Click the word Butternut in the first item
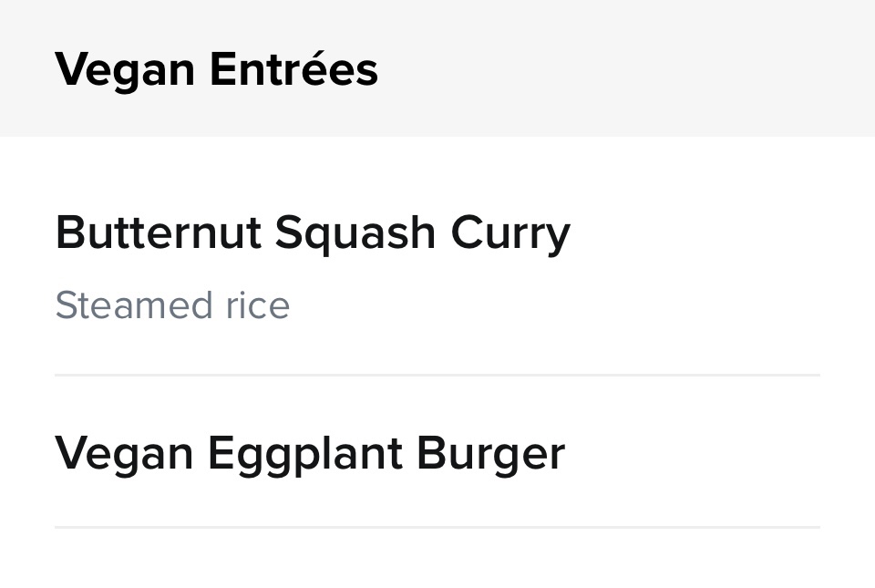Screen dimensions: 875x588 158,233
